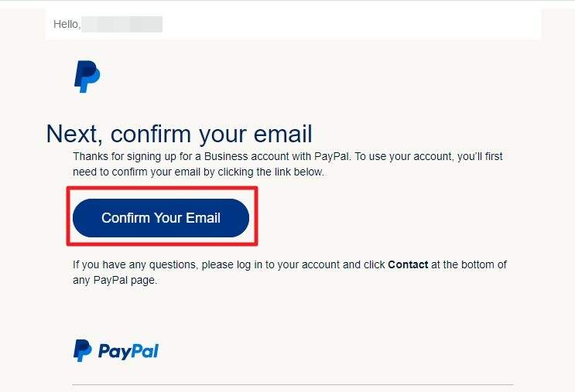Click the phrase "clicking the link below"
This screenshot has height=392, width=575.
(x=271, y=172)
